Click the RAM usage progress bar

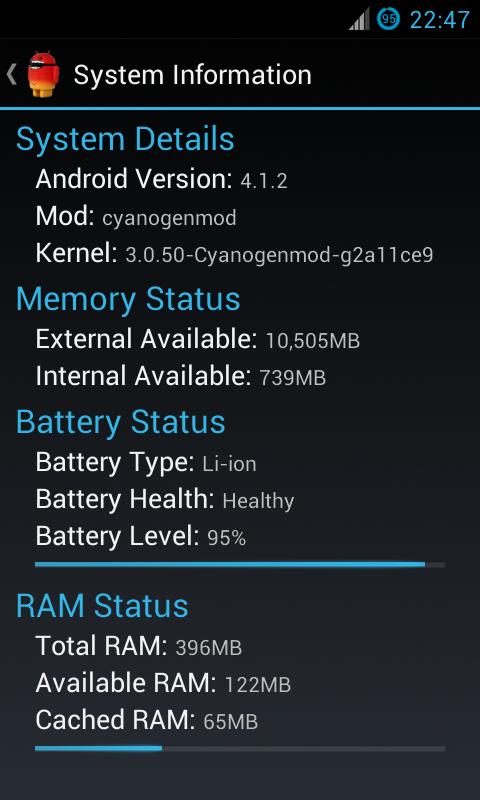[x=240, y=748]
